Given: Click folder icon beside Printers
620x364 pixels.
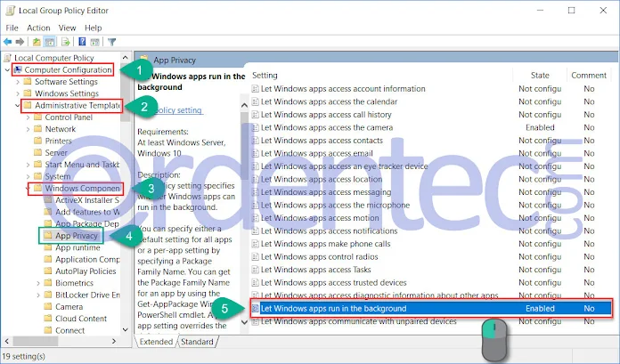Looking at the screenshot, I should click(38, 141).
